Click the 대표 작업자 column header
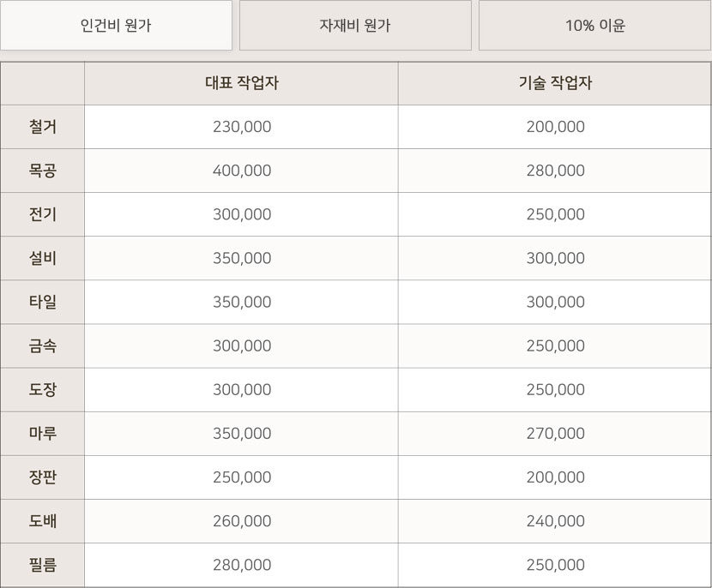Screen dimensions: 712x588 click(241, 84)
